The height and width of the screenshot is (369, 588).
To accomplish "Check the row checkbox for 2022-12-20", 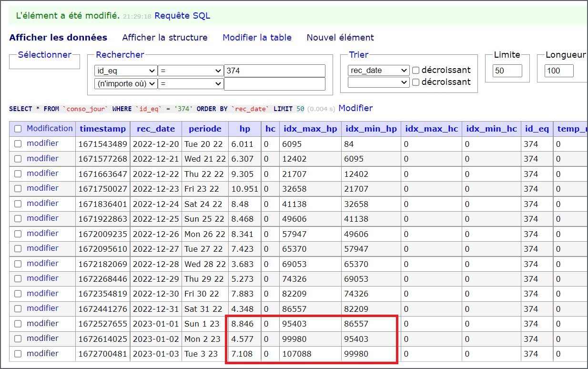I will click(18, 144).
